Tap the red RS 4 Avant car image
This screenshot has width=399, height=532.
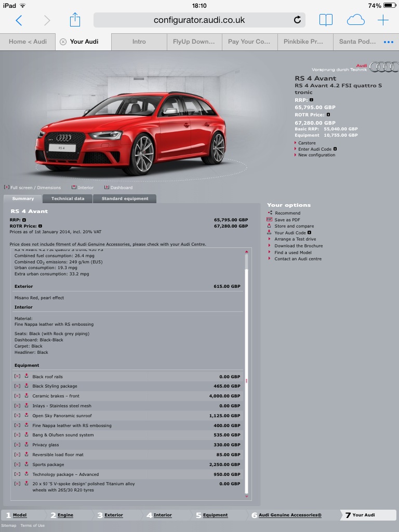click(130, 133)
